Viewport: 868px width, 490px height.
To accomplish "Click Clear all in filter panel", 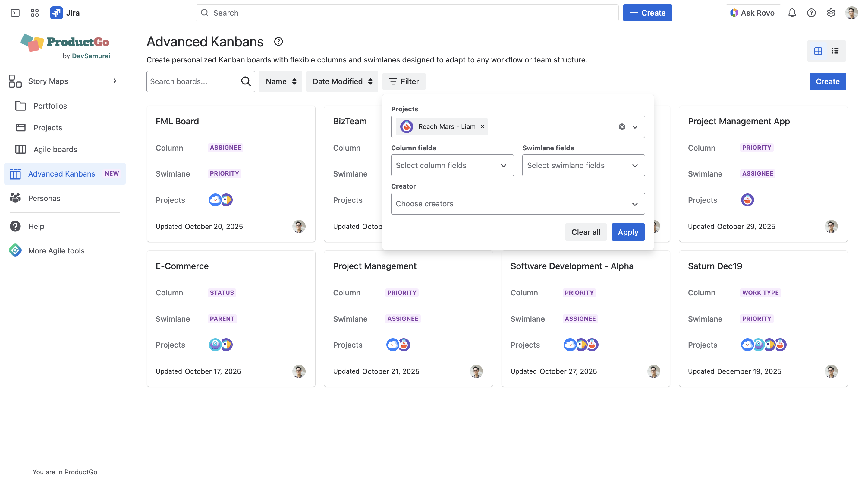I will point(586,232).
